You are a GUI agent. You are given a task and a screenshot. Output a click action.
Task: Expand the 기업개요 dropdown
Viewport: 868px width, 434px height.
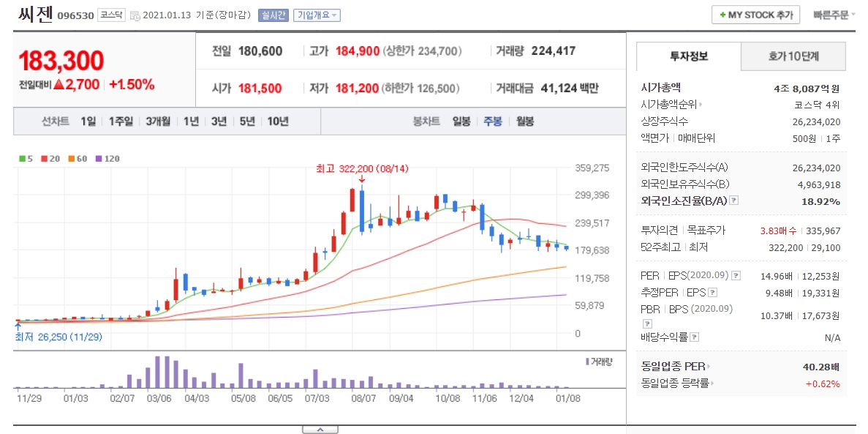point(317,15)
